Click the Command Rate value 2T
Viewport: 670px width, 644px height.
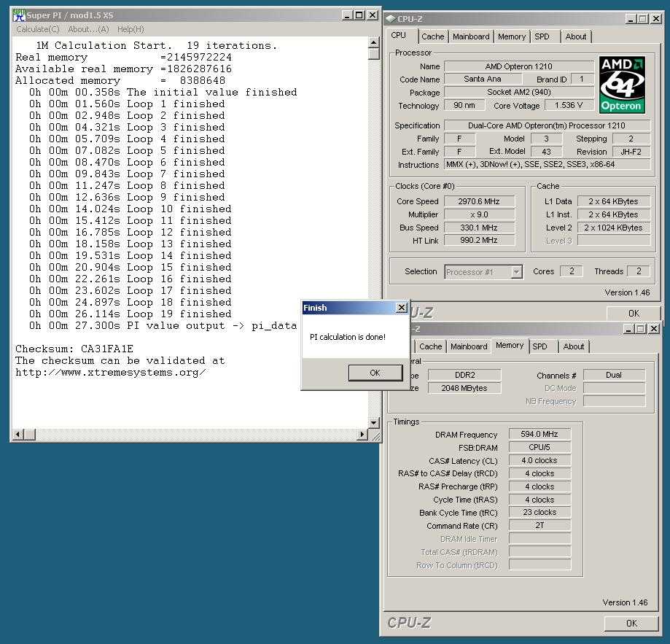click(x=539, y=526)
